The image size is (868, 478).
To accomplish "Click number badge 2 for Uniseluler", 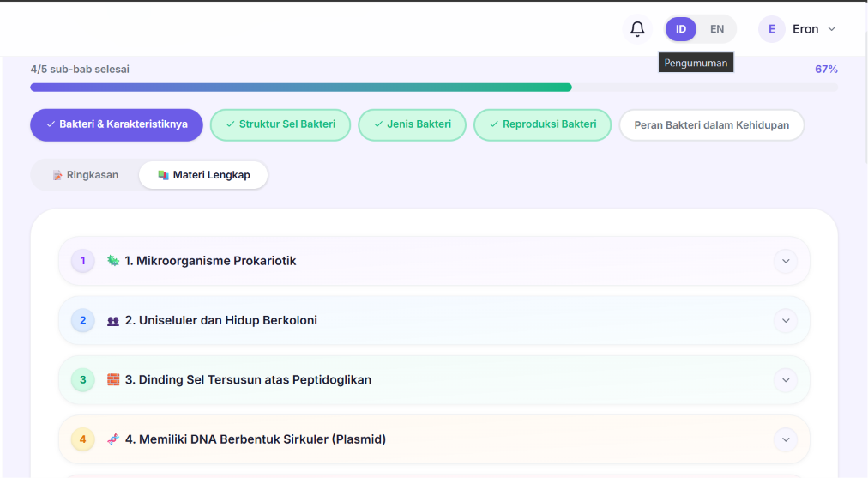I will 83,320.
